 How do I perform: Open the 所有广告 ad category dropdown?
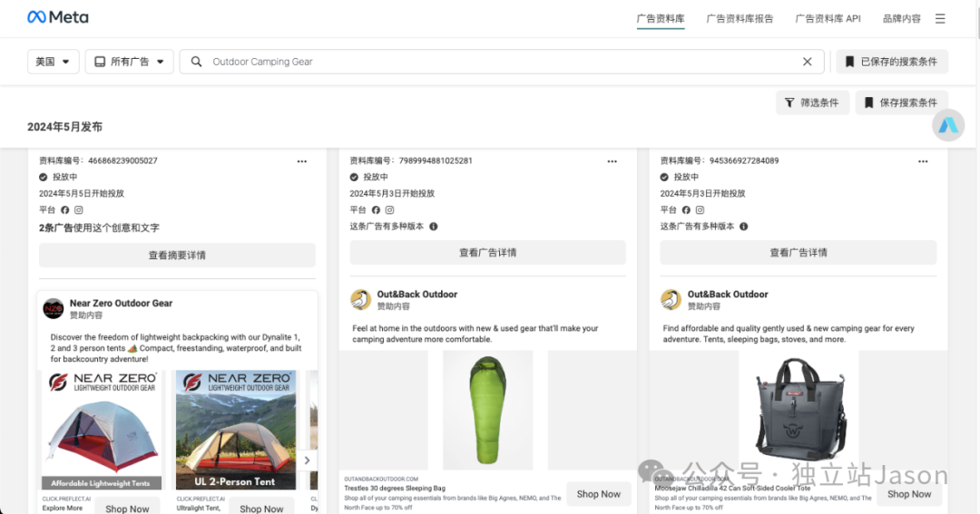click(130, 62)
